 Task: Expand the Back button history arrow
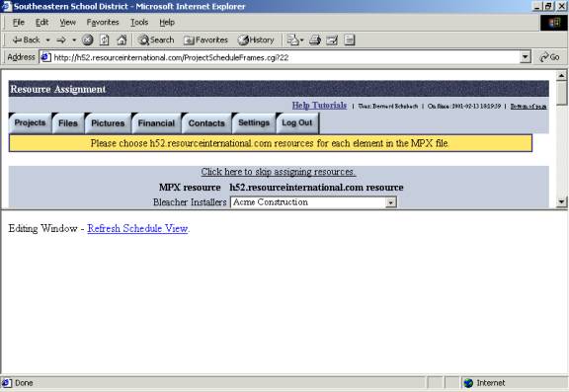click(x=47, y=39)
